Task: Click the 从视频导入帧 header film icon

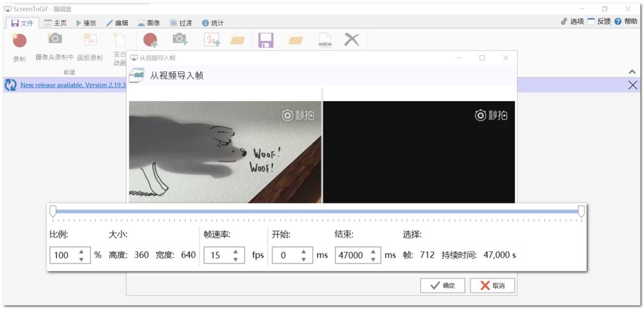Action: (x=137, y=76)
